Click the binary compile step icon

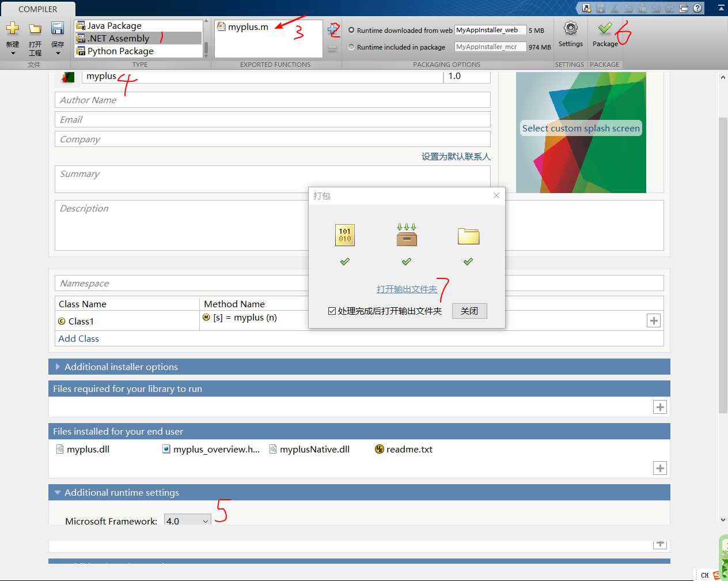[x=345, y=235]
